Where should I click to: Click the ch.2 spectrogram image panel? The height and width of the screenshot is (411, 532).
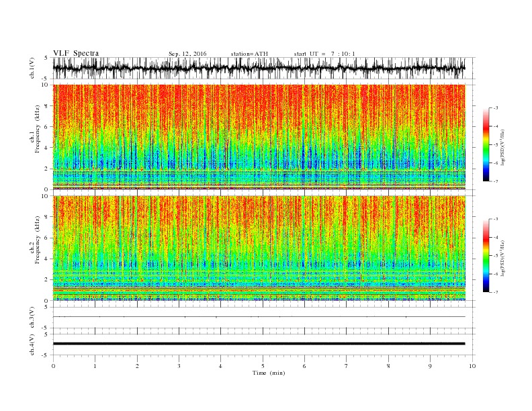pyautogui.click(x=259, y=248)
